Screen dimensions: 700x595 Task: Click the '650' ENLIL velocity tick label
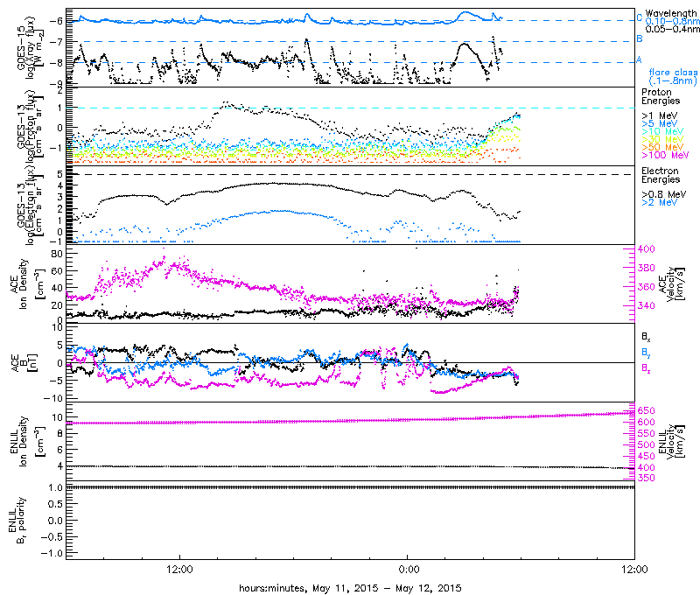pos(646,410)
